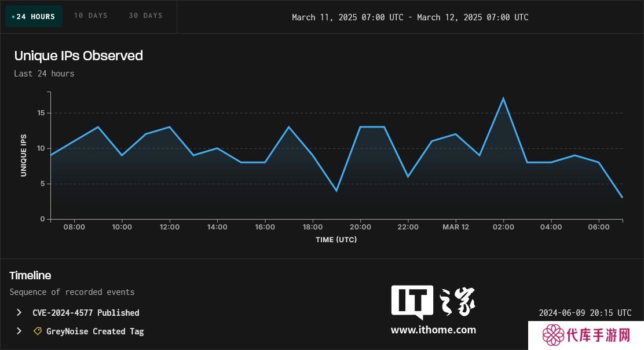The width and height of the screenshot is (644, 350).
Task: Click the 16:00 x-axis label
Action: [265, 227]
